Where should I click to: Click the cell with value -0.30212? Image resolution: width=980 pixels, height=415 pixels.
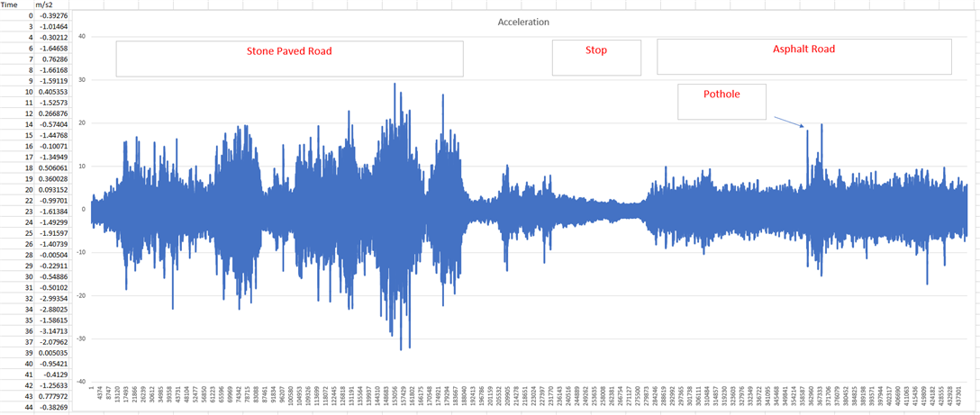[x=51, y=36]
